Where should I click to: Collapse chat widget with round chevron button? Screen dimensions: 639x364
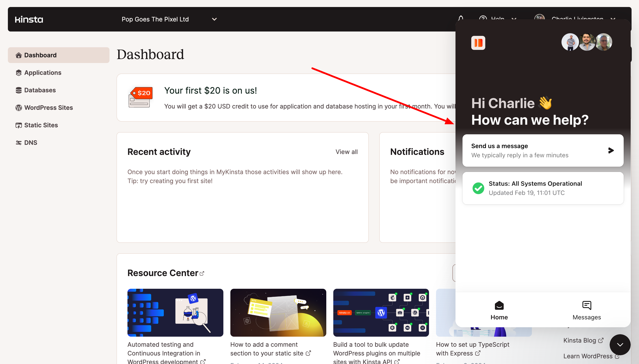point(620,345)
